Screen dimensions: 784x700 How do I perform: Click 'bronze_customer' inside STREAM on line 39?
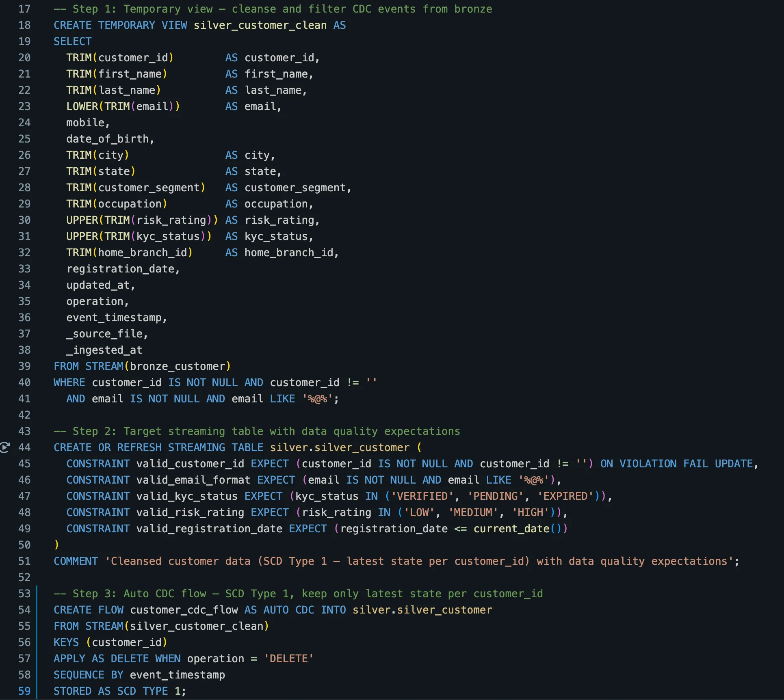click(178, 366)
